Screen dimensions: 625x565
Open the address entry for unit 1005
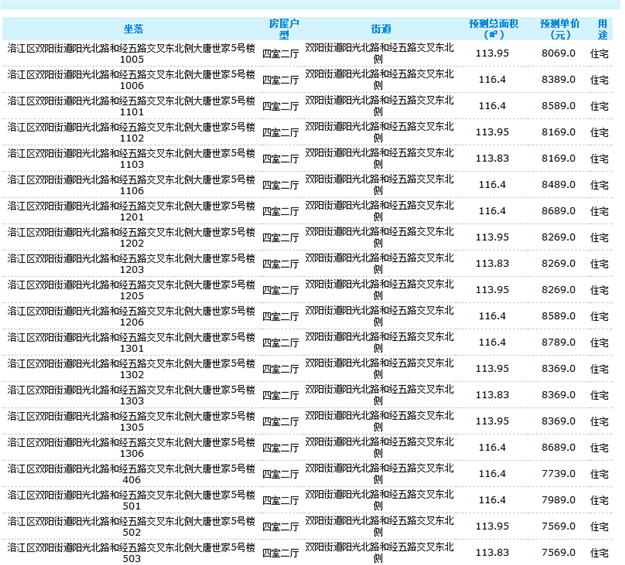(132, 53)
